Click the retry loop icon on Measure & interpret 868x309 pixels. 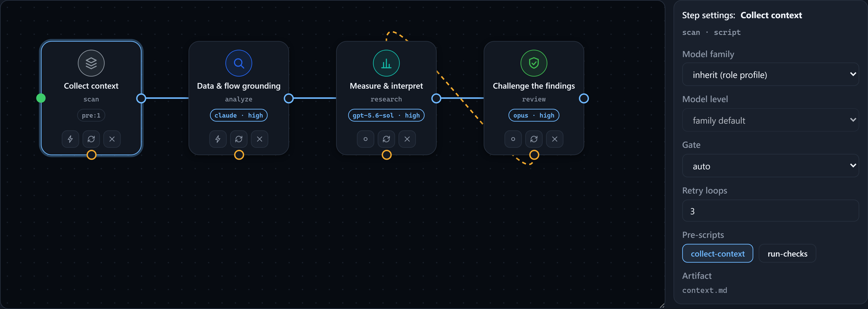tap(386, 139)
